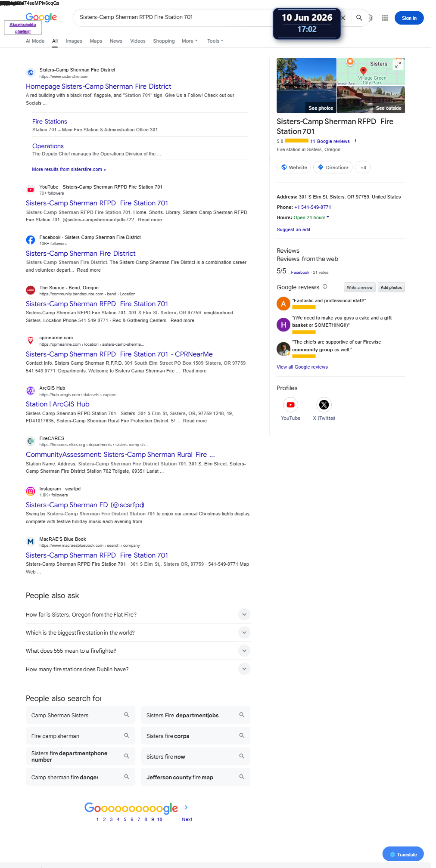Click the YouTube profile icon
This screenshot has width=436, height=868.
(x=291, y=405)
